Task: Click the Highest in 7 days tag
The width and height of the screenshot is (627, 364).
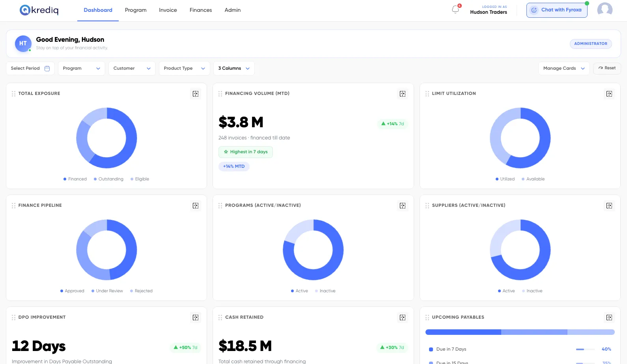Action: [x=246, y=152]
